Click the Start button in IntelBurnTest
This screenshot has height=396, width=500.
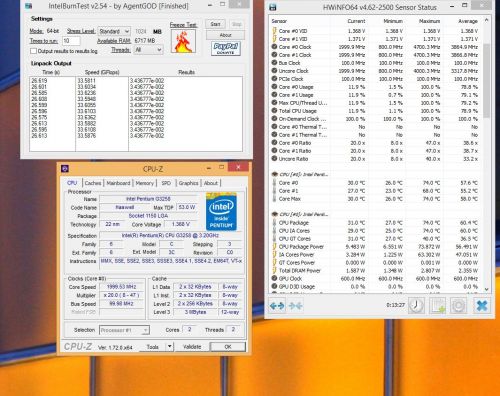tap(215, 24)
